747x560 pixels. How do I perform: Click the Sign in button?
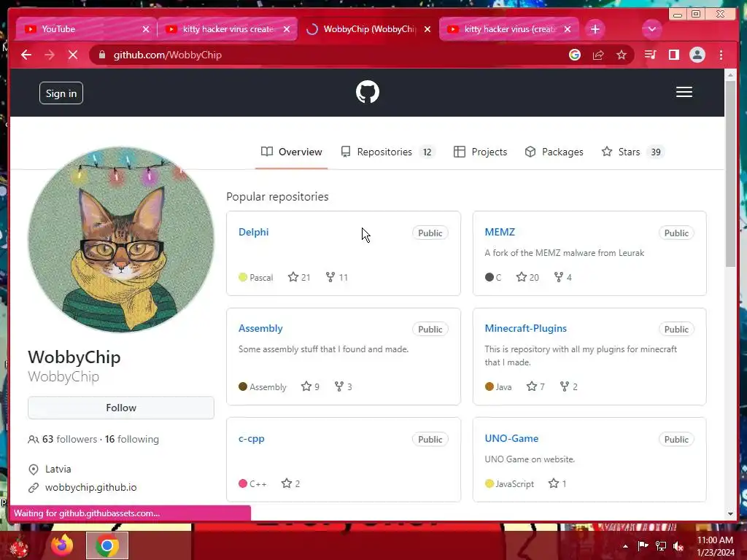coord(61,93)
